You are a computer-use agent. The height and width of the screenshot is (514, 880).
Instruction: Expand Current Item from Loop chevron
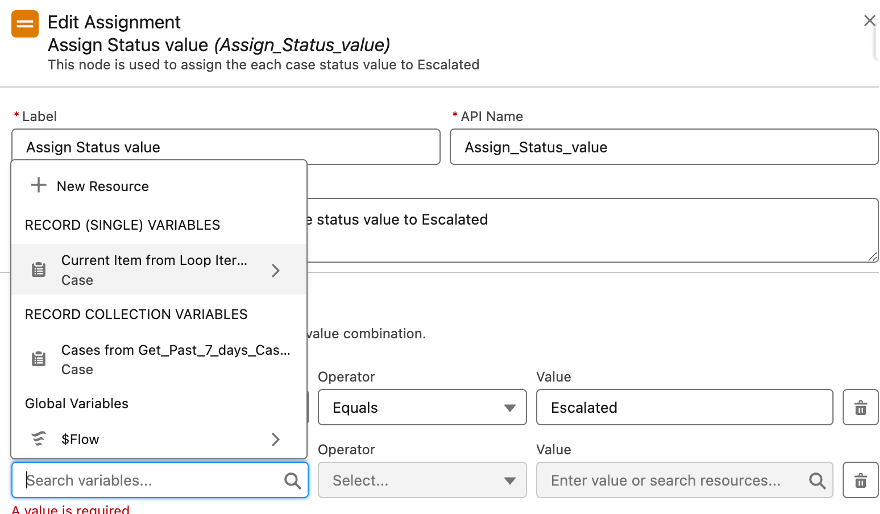(x=276, y=270)
